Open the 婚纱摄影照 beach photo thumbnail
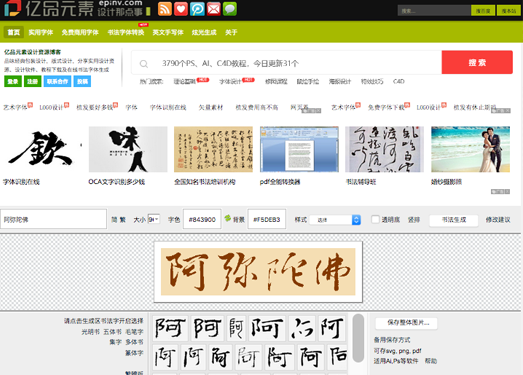 coord(470,149)
